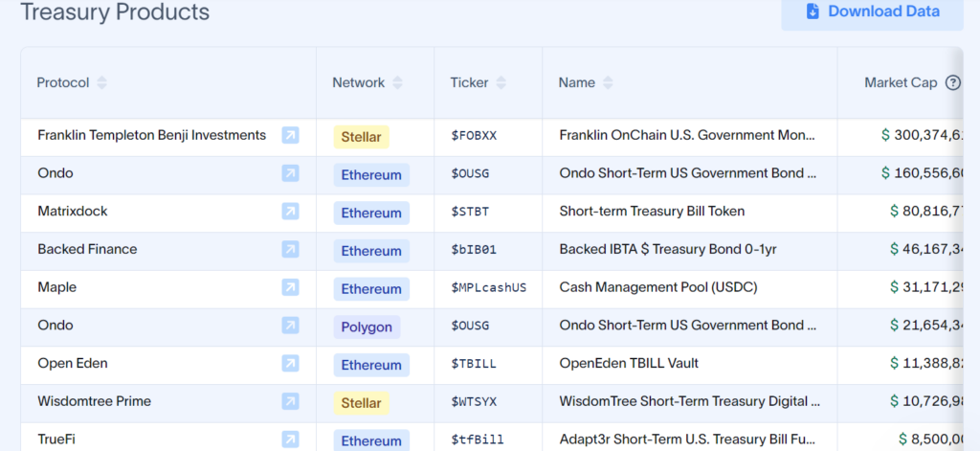Screen dimensions: 980x451
Task: Open external link icon for Maple
Action: click(x=290, y=287)
